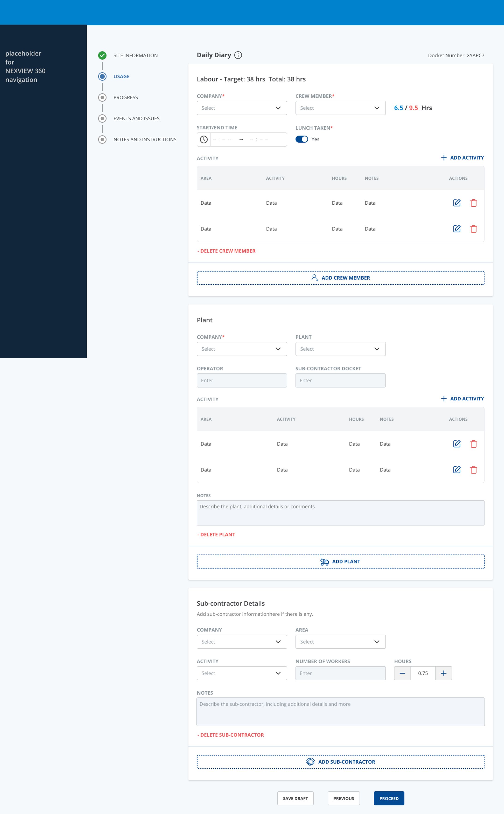The image size is (504, 814).
Task: Open the Crew Member dropdown
Action: pos(340,108)
